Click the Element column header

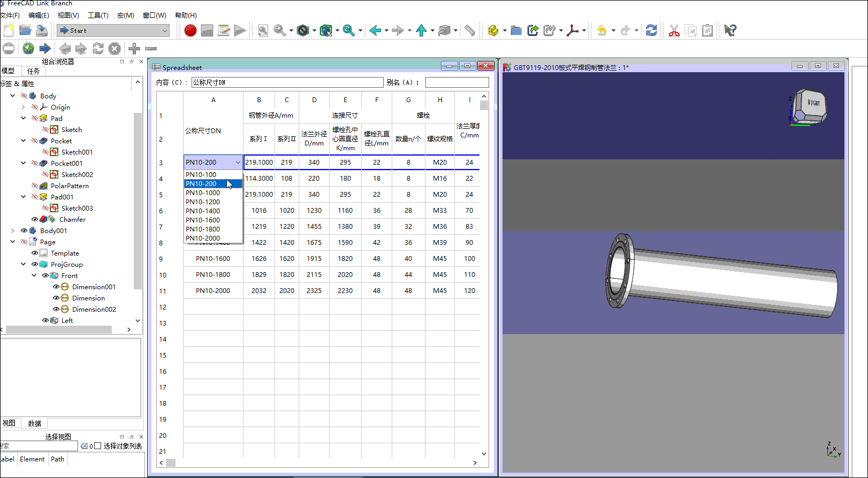(x=32, y=459)
